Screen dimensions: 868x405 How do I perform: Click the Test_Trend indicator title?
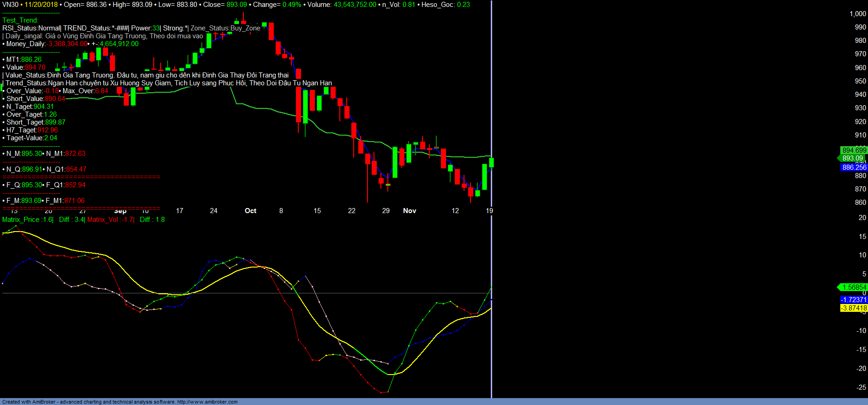(x=20, y=20)
